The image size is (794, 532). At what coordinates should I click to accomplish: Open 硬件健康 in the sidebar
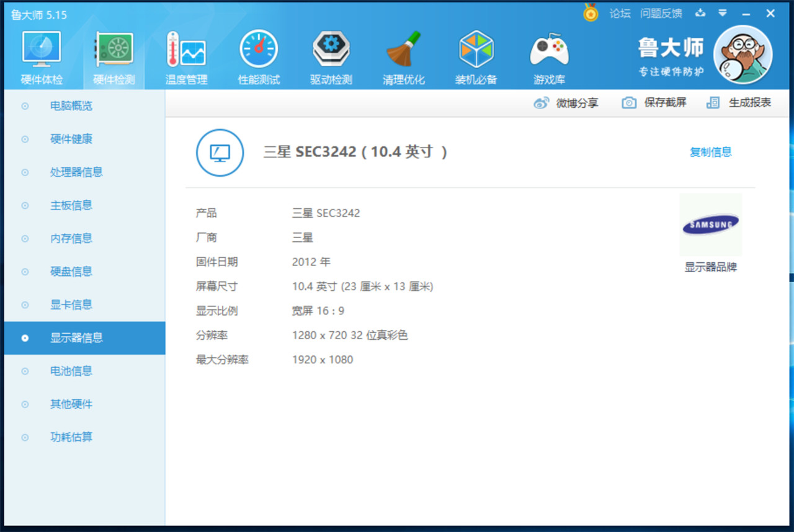pyautogui.click(x=84, y=139)
